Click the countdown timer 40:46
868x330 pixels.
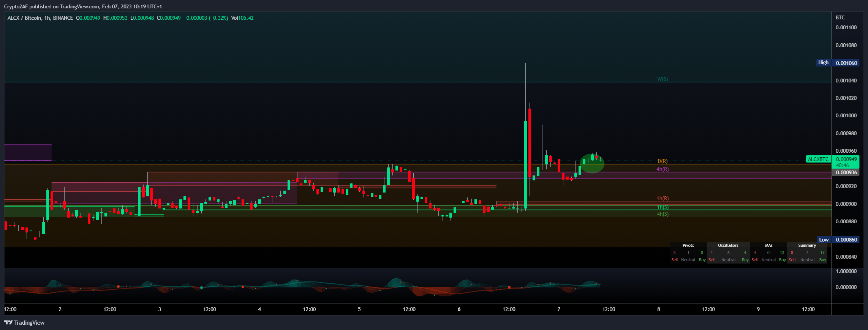tap(842, 165)
